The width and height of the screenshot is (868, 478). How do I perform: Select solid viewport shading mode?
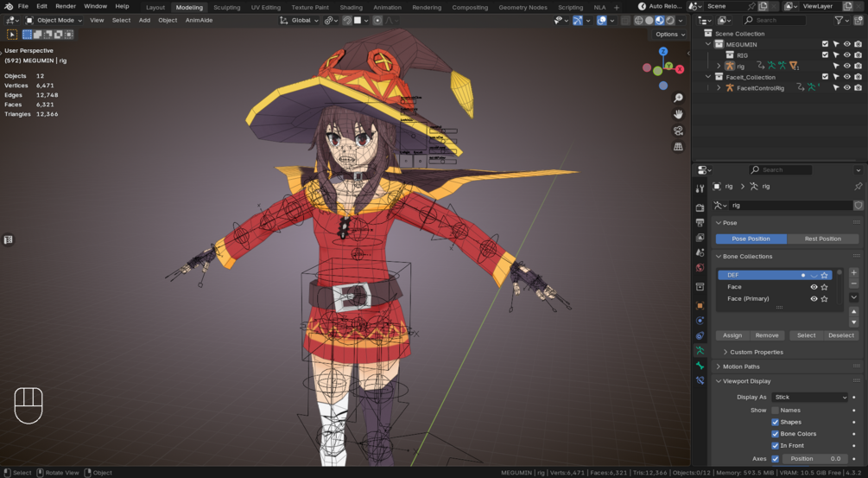[649, 21]
